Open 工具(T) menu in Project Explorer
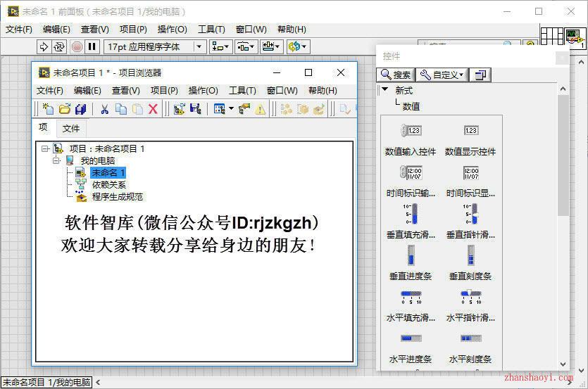The width and height of the screenshot is (588, 389). point(243,91)
